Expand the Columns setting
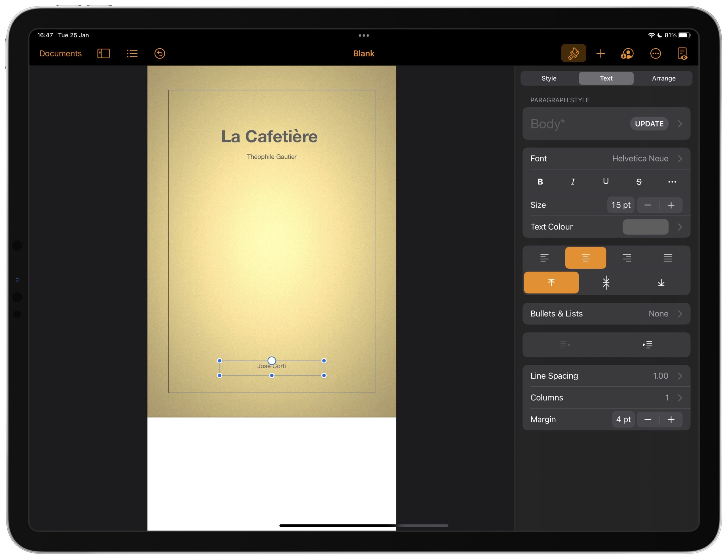The height and width of the screenshot is (560, 728). 680,397
